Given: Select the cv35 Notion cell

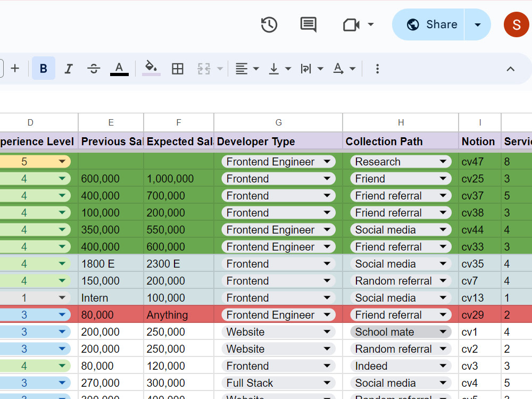Looking at the screenshot, I should [480, 264].
